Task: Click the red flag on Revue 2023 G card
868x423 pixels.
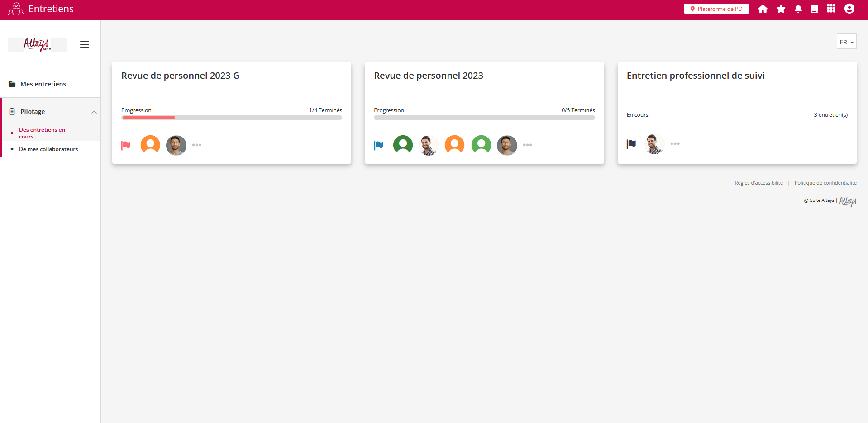Action: 126,145
